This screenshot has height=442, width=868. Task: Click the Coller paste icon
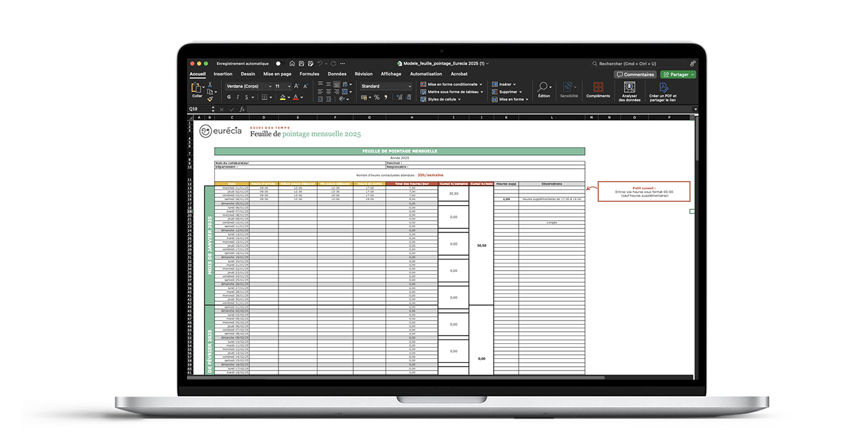click(195, 88)
